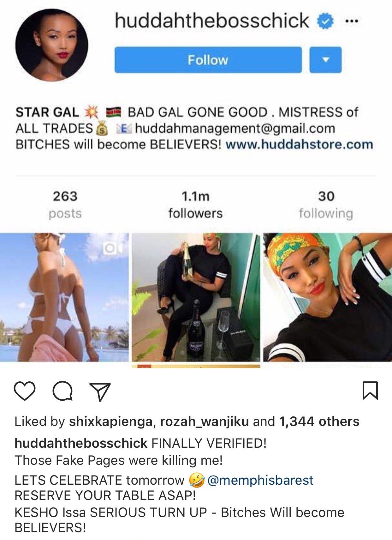392x540 pixels.
Task: Save the post with the bookmark icon
Action: (370, 391)
